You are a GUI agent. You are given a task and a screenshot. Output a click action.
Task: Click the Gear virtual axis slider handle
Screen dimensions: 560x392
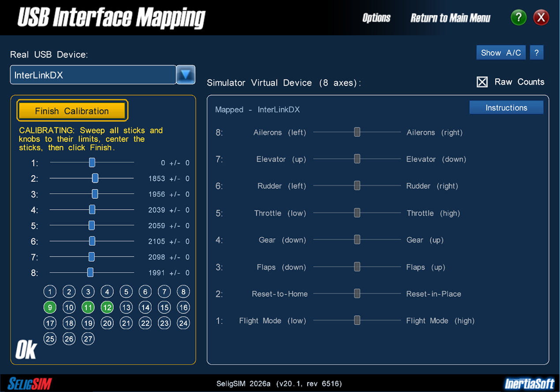357,240
